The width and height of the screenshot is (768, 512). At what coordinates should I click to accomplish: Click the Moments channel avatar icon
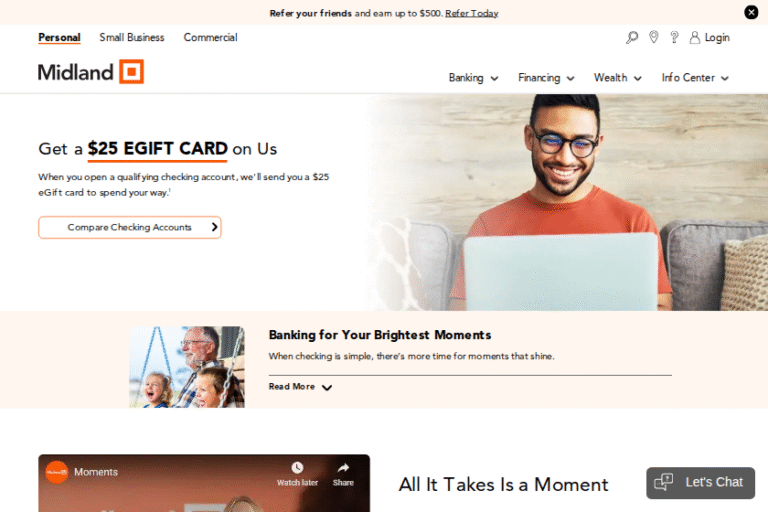coord(57,472)
